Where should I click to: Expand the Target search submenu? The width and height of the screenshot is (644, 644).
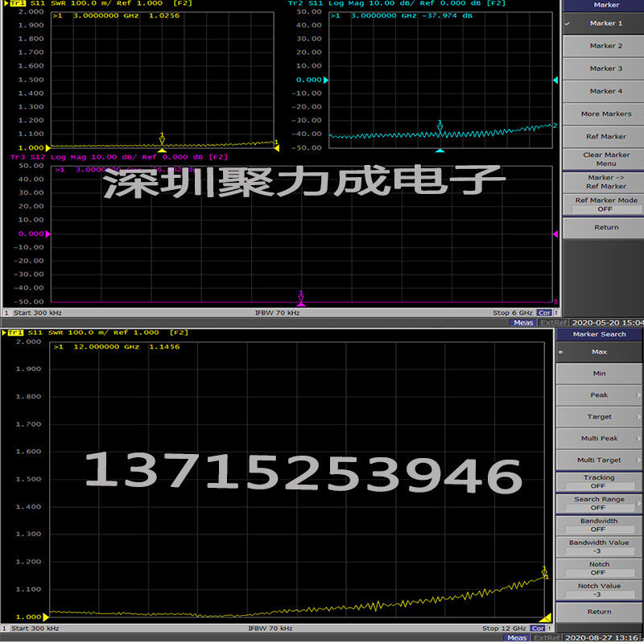pyautogui.click(x=599, y=417)
